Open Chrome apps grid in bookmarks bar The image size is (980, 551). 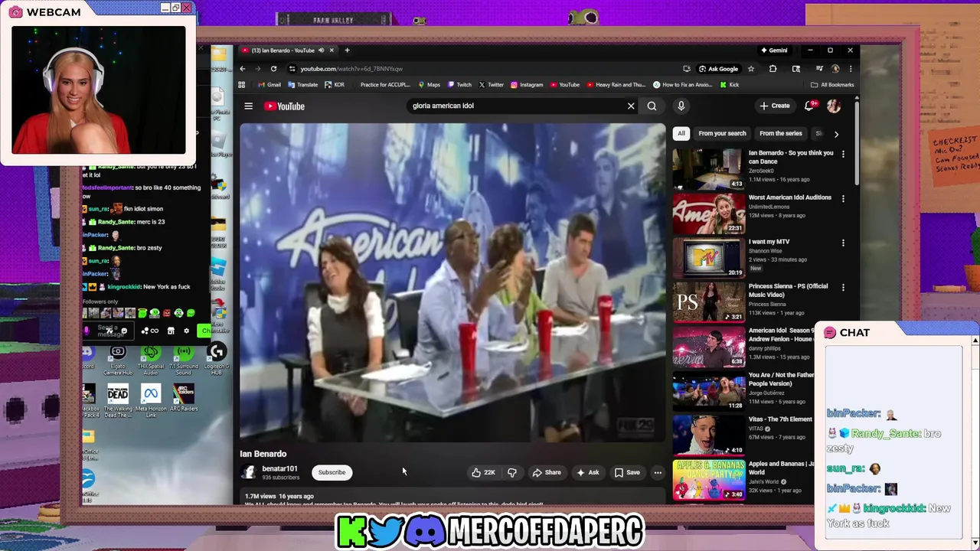(x=242, y=85)
